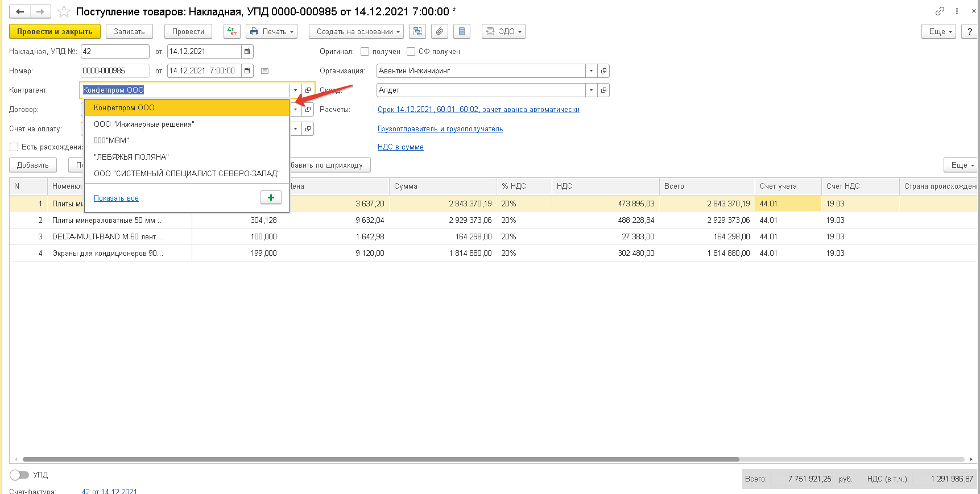The image size is (980, 494).
Task: Click the horizontal table scrollbar
Action: tap(381, 459)
